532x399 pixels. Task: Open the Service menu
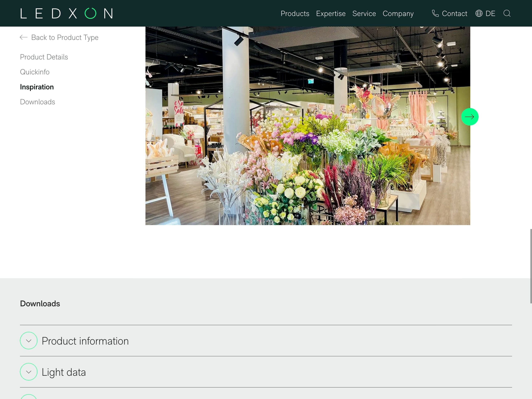point(364,14)
